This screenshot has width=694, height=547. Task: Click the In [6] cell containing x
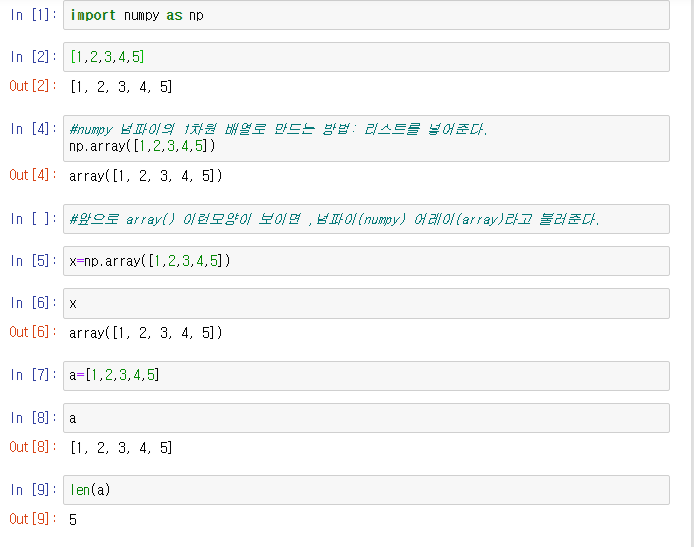point(366,303)
